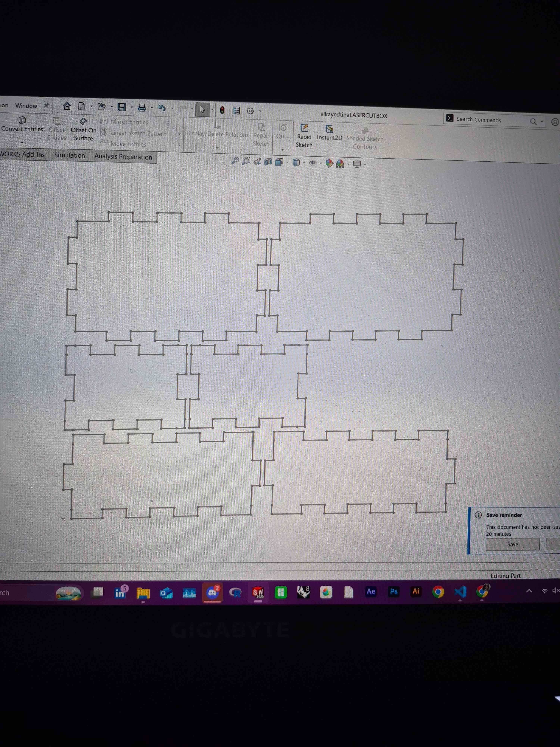Toggle the Hide/Show Items eye icon
Image resolution: width=560 pixels, height=747 pixels.
313,163
